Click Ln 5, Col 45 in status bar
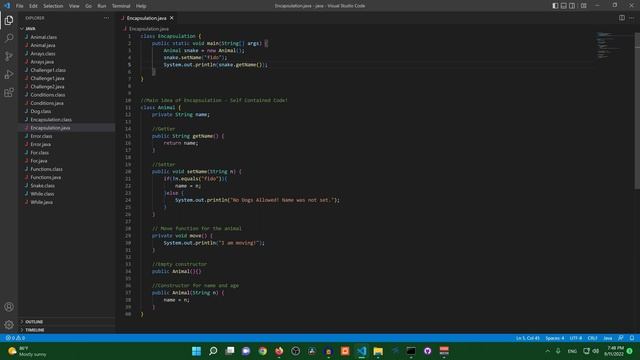 tap(527, 338)
